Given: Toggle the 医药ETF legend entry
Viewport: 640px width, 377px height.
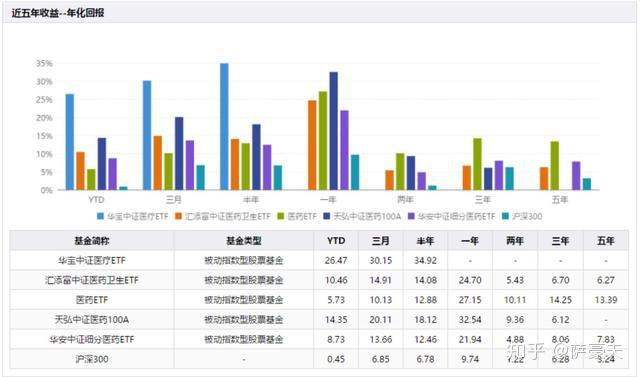Looking at the screenshot, I should [x=297, y=216].
